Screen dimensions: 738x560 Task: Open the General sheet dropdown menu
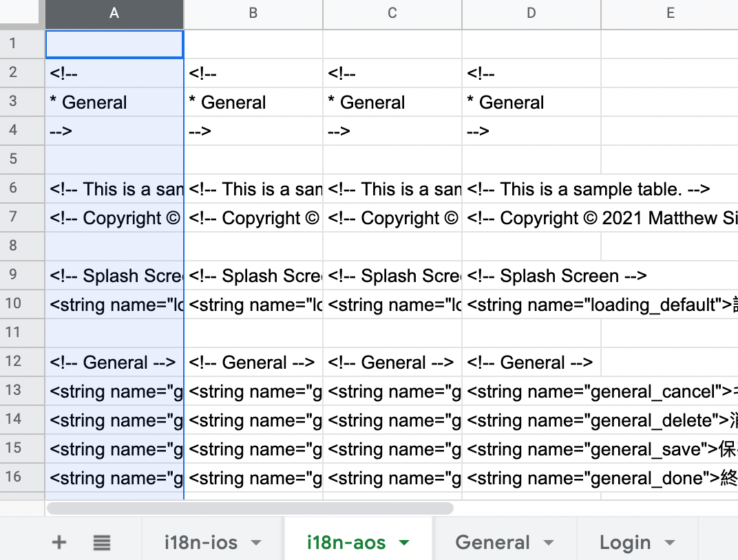point(550,543)
